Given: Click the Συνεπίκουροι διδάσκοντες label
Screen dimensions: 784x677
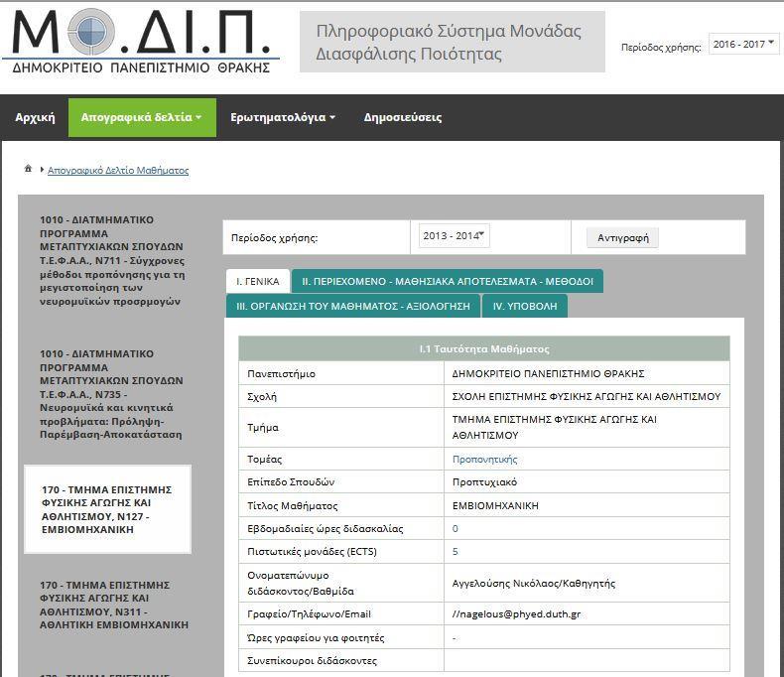Looking at the screenshot, I should click(x=312, y=660).
